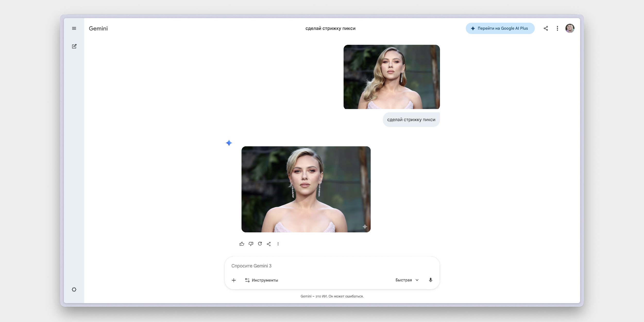Open the hamburger main menu

coord(74,28)
